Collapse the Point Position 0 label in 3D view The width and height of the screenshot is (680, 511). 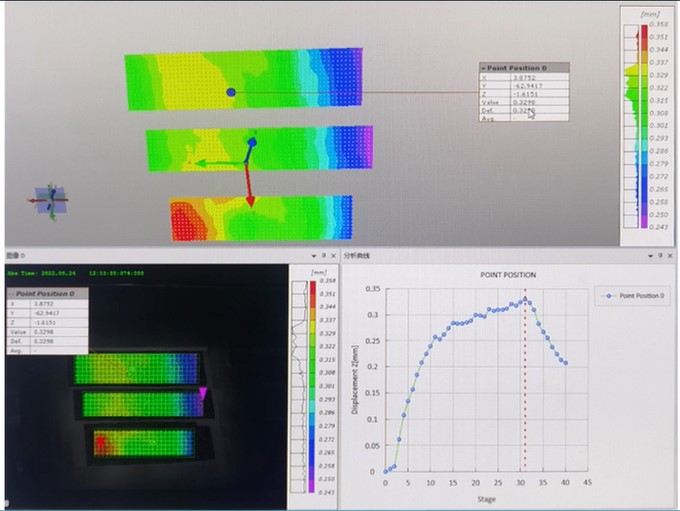tap(483, 68)
